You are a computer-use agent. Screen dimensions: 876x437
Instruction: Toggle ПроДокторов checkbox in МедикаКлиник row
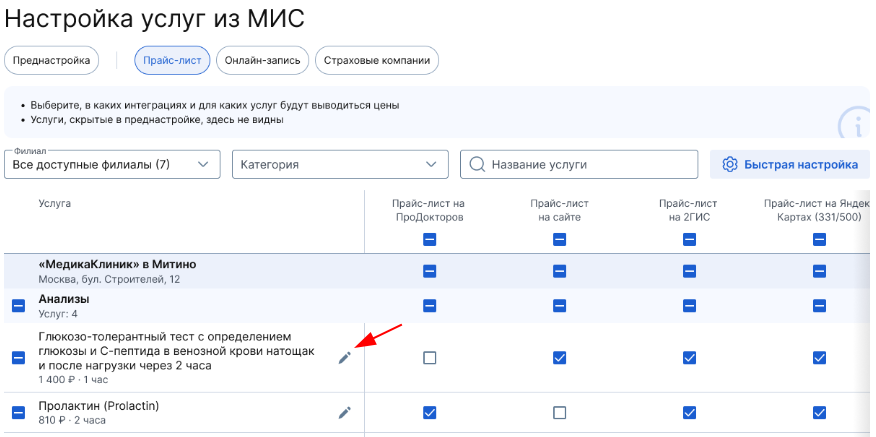pos(430,272)
